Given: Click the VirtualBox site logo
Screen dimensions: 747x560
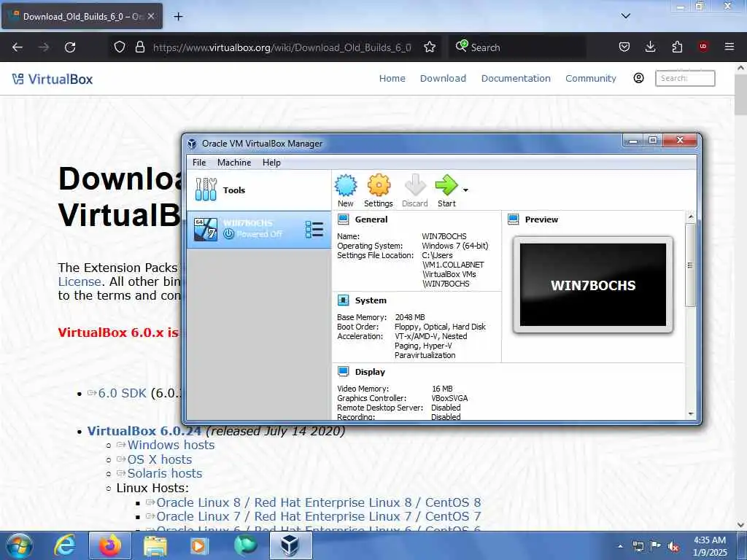Looking at the screenshot, I should click(53, 79).
